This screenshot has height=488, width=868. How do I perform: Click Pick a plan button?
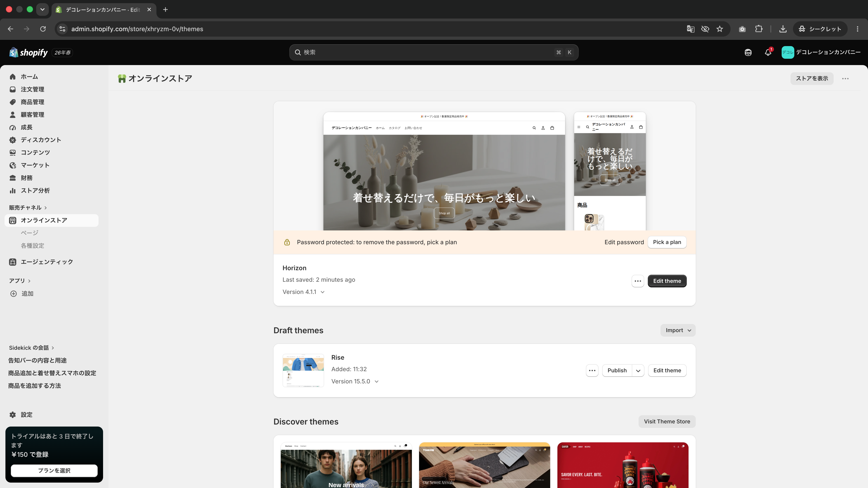pos(667,242)
